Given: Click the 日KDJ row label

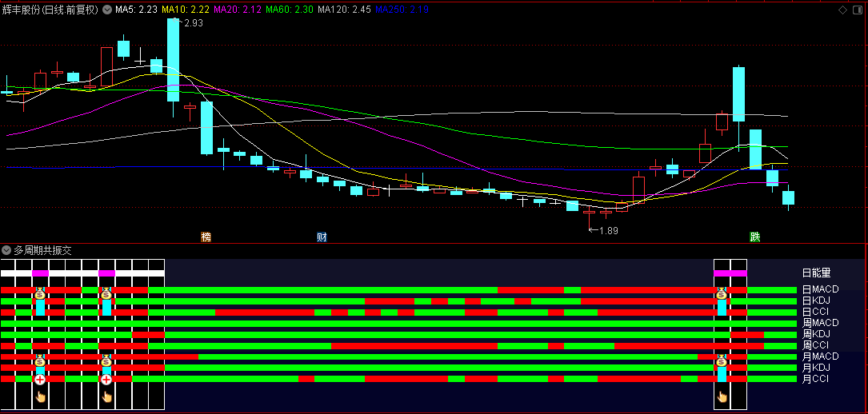Looking at the screenshot, I should (x=817, y=301).
